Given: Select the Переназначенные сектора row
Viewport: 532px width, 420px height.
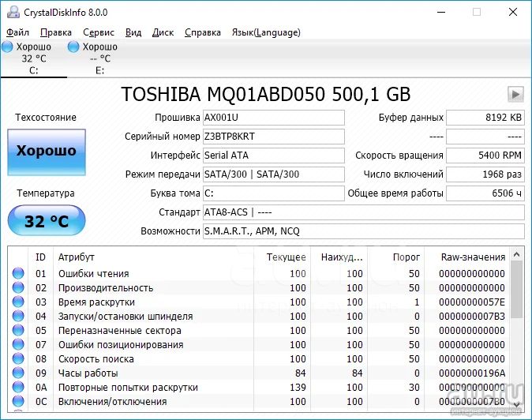Looking at the screenshot, I should [259, 331].
